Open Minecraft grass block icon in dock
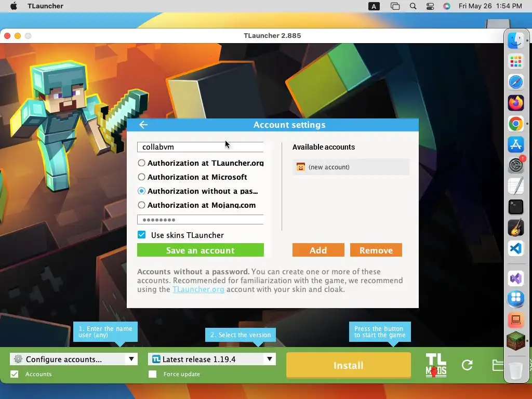532x399 pixels. tap(516, 341)
